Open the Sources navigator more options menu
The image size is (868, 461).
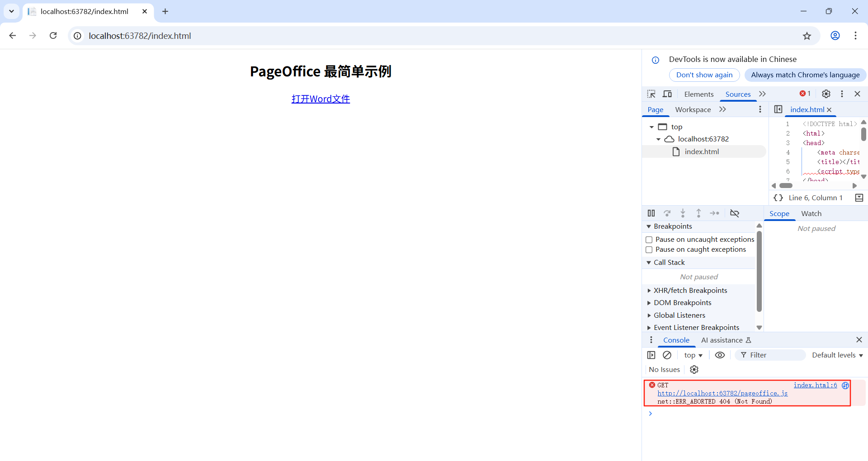pyautogui.click(x=760, y=109)
